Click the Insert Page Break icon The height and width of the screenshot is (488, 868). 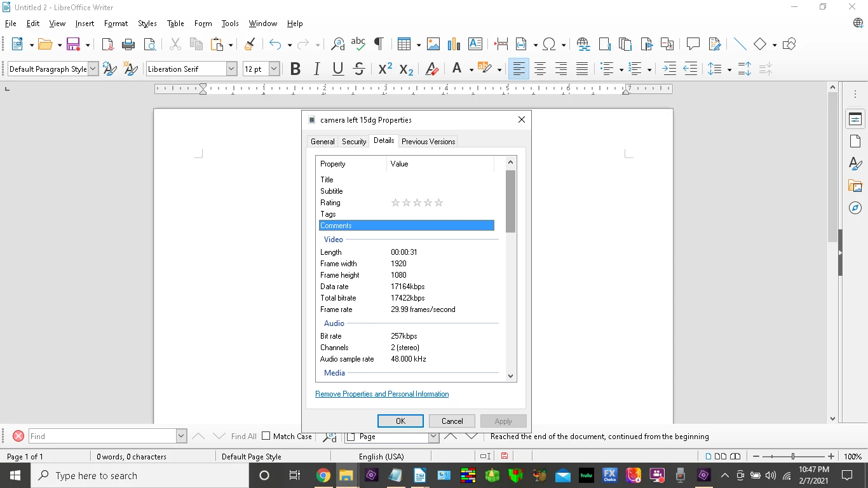tap(501, 44)
